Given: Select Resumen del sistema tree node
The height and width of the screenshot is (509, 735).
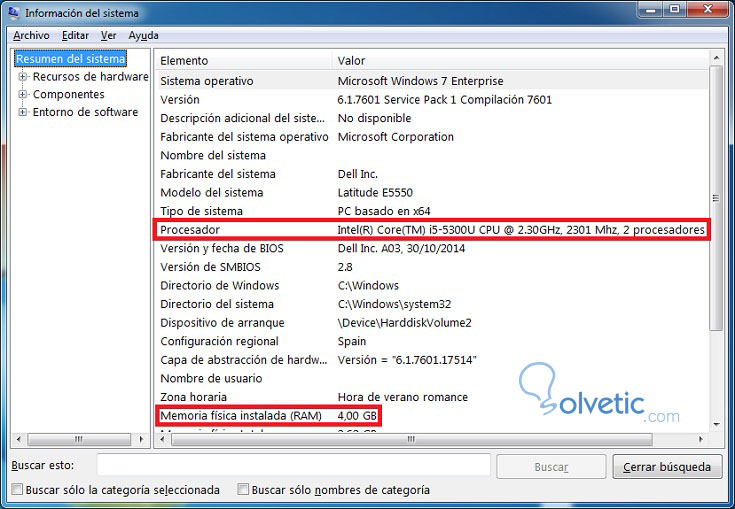Looking at the screenshot, I should (71, 59).
